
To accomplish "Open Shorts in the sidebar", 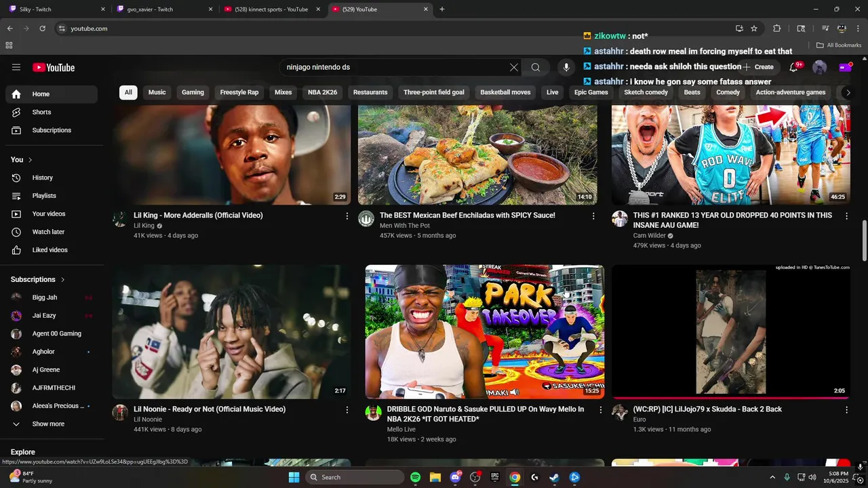I will click(x=52, y=112).
